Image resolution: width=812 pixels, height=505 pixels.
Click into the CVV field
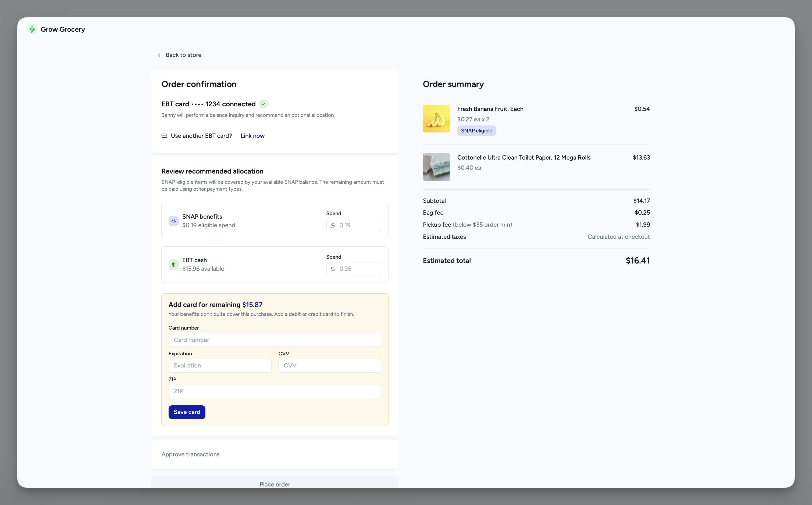tap(329, 366)
